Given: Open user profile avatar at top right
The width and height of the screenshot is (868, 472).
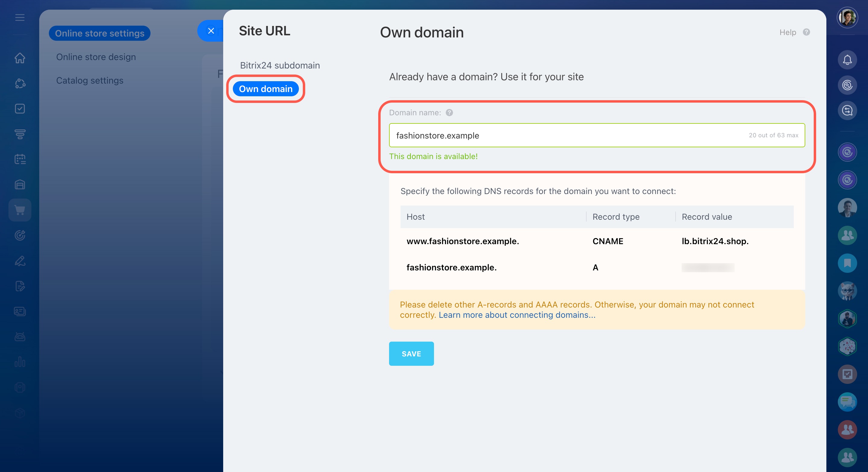Looking at the screenshot, I should click(x=847, y=18).
